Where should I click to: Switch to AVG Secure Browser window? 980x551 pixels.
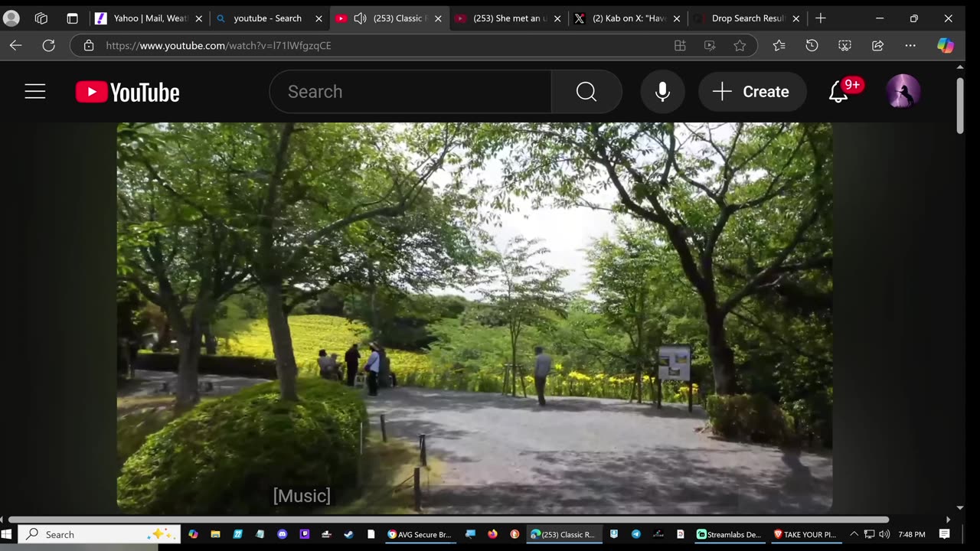pyautogui.click(x=420, y=534)
